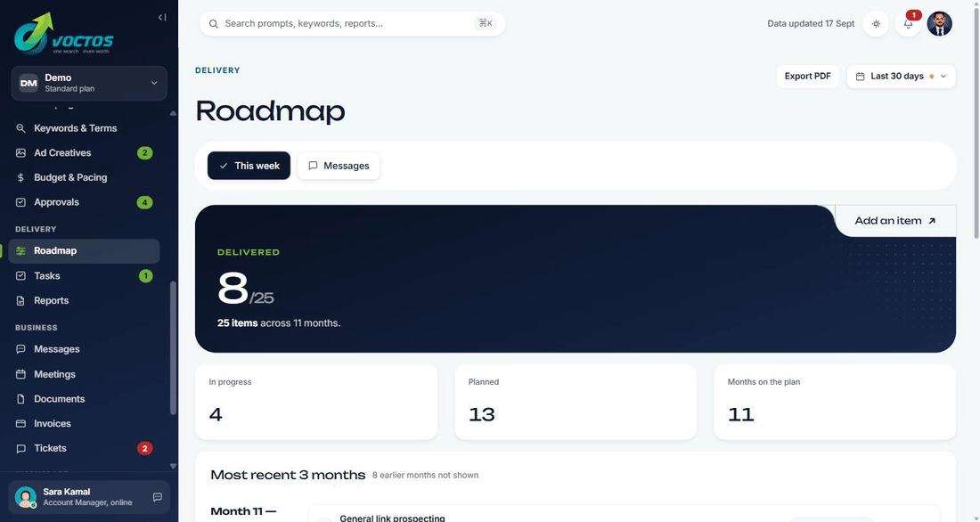Click Export PDF button

pyautogui.click(x=807, y=77)
